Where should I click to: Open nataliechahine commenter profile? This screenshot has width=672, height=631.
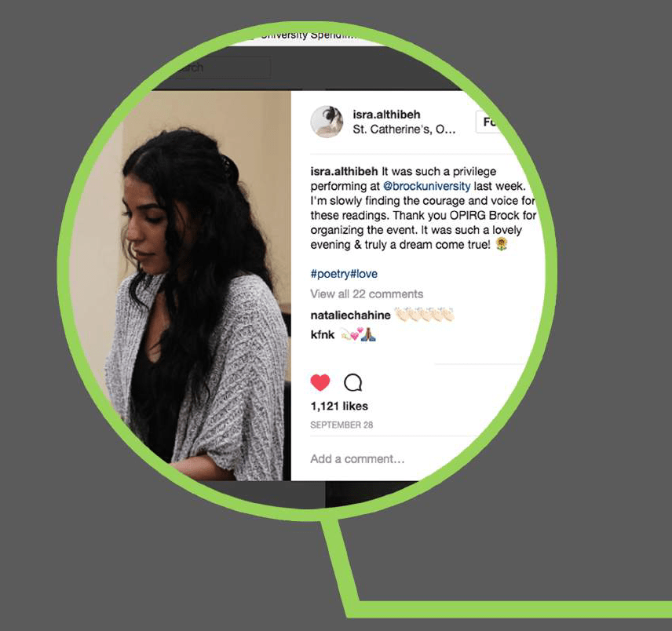(x=350, y=315)
